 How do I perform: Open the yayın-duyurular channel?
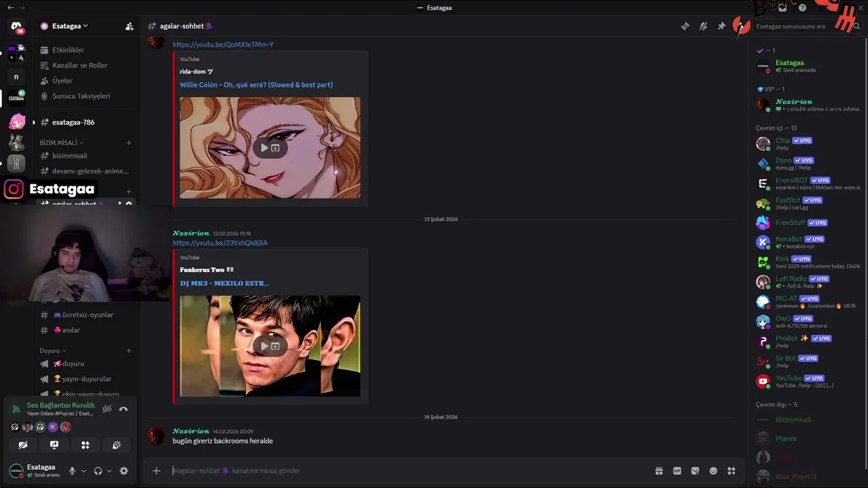tap(85, 380)
